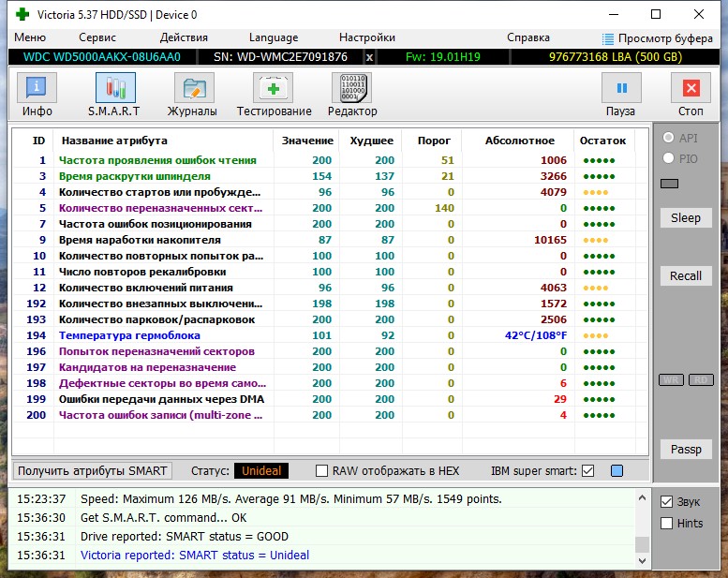Click log scrollbar down arrow
Viewport: 728px width, 578px height.
pos(642,561)
